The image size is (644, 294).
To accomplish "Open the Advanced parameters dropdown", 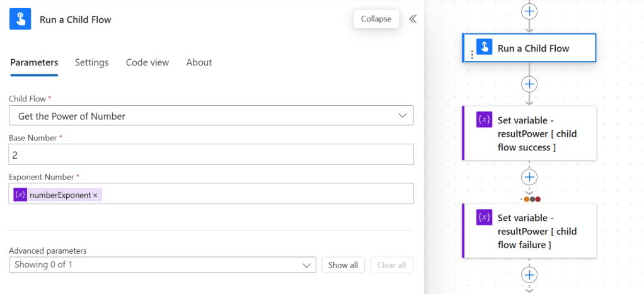I will click(x=162, y=265).
